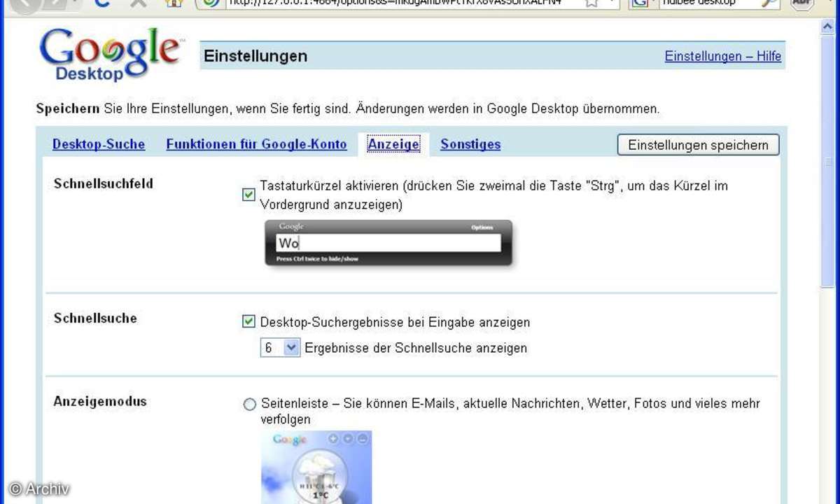Screen dimensions: 840x504
Task: Switch to the Desktop-Suche tab
Action: (99, 144)
